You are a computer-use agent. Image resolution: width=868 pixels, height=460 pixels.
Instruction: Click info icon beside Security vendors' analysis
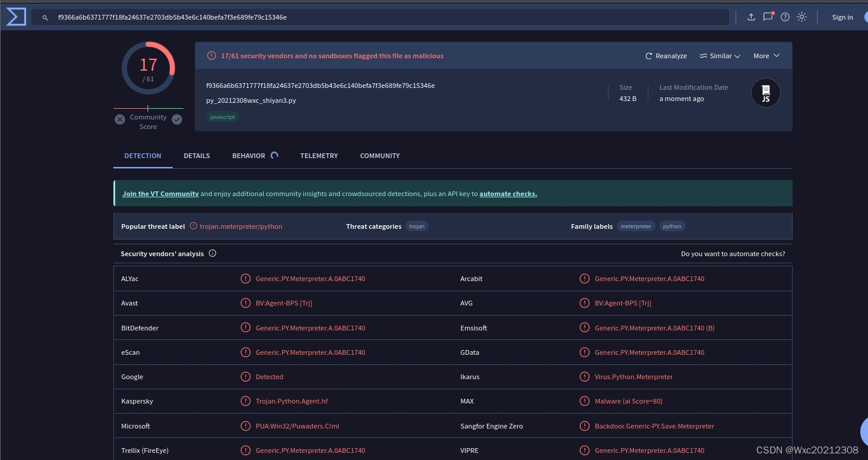point(213,253)
